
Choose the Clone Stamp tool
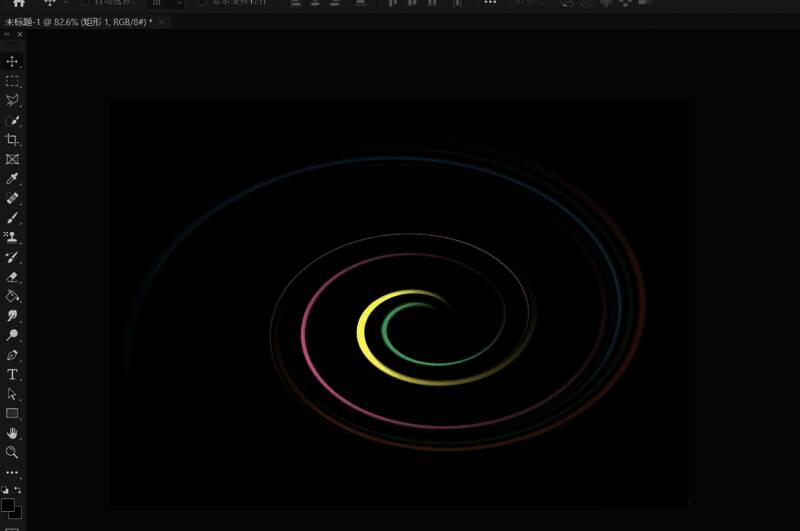point(12,238)
